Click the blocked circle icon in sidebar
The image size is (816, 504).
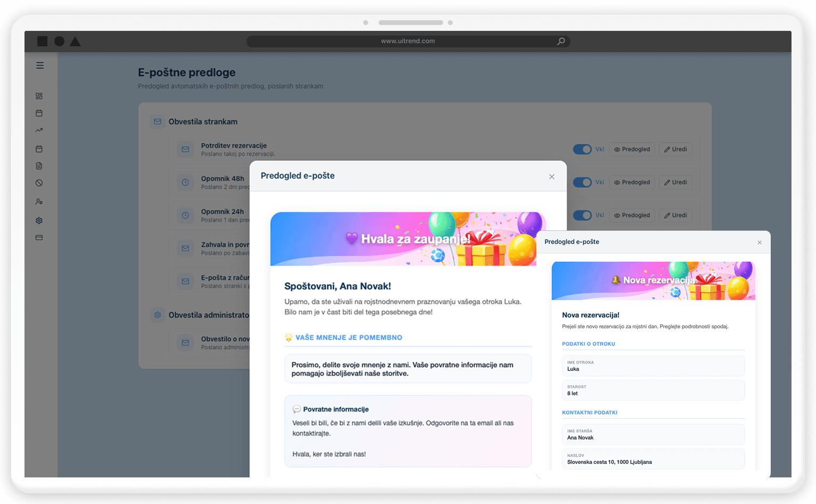[39, 183]
